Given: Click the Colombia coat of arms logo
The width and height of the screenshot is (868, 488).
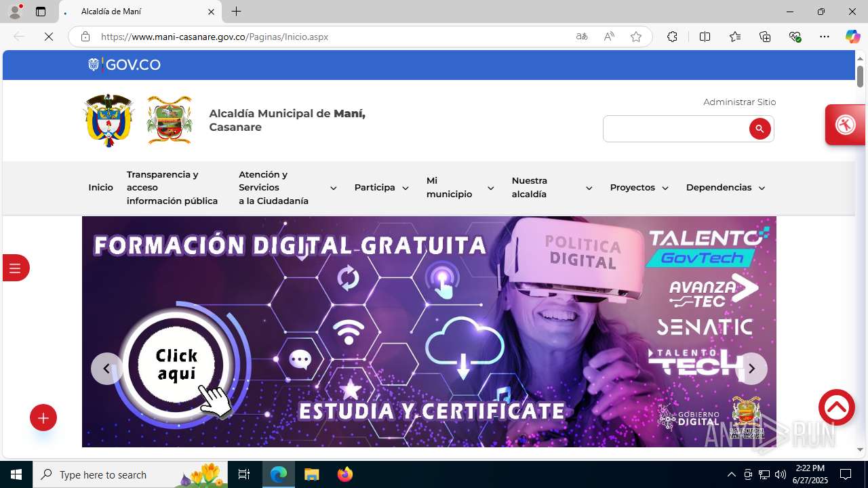Looking at the screenshot, I should coord(108,120).
